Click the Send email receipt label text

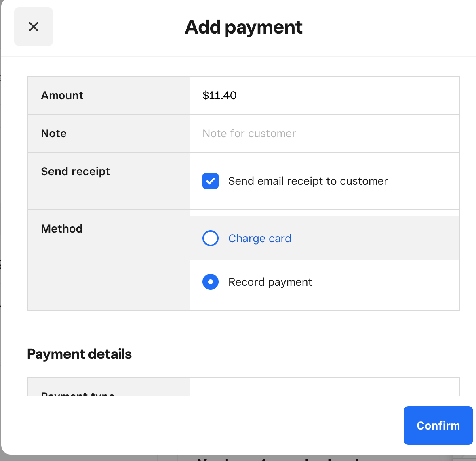click(x=308, y=181)
